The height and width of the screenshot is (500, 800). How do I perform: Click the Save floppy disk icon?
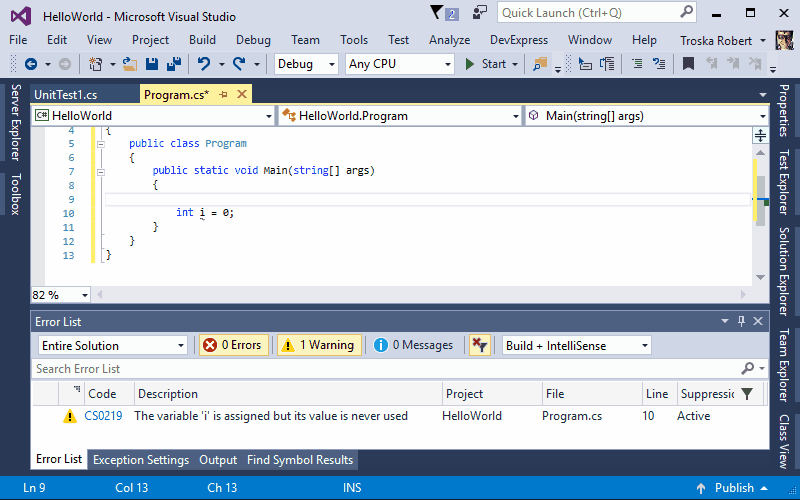pos(152,64)
